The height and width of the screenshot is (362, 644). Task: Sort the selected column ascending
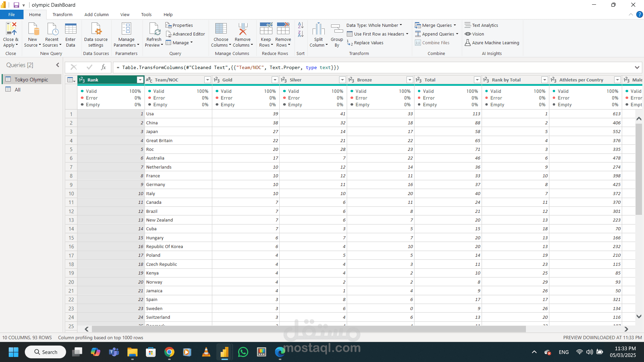301,25
